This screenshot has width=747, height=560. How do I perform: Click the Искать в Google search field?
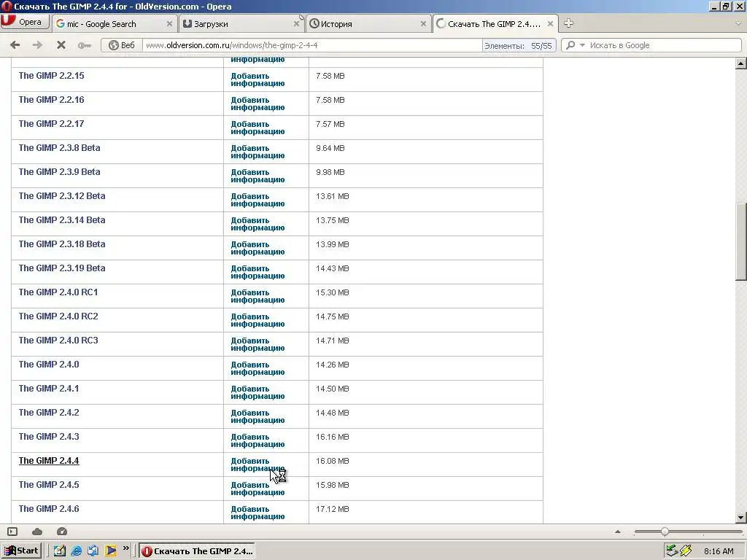(663, 45)
